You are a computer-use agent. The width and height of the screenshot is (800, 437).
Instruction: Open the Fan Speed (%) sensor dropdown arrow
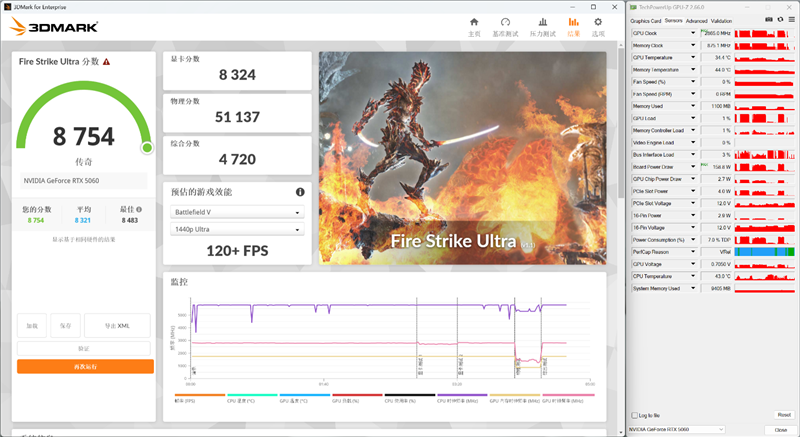693,82
